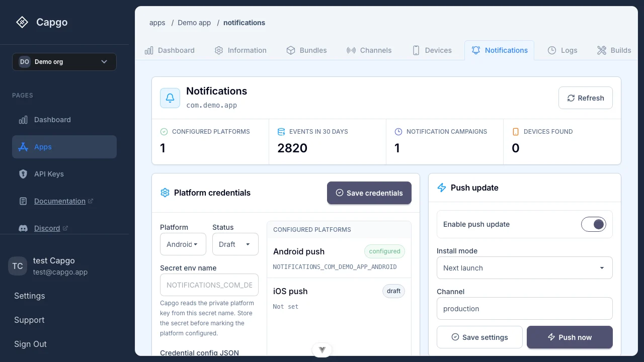The width and height of the screenshot is (644, 362).
Task: Click the Demo app breadcrumb
Action: [194, 23]
